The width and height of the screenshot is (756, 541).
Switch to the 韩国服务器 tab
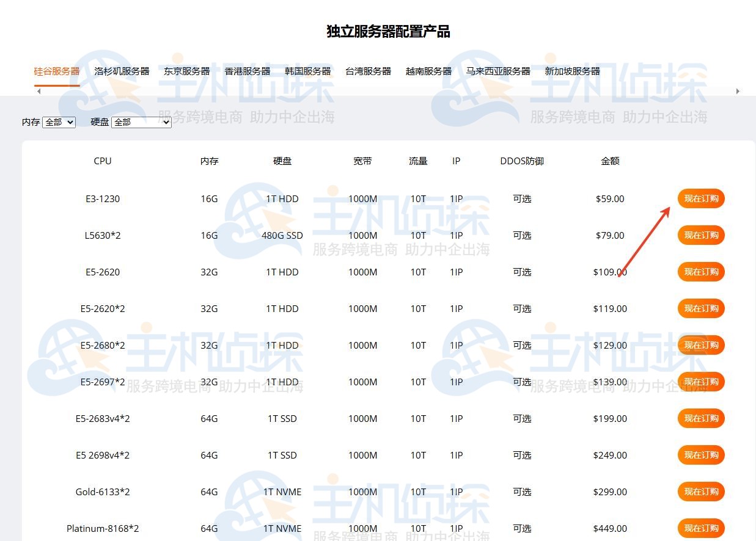pos(308,71)
